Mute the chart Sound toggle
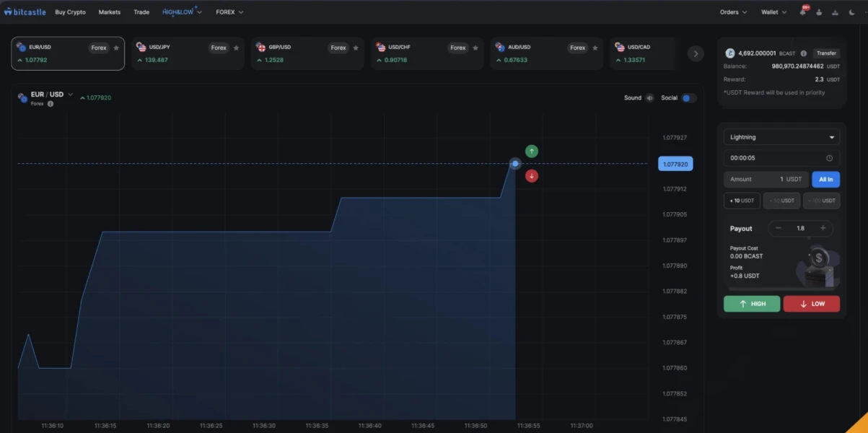The image size is (868, 433). [x=649, y=98]
